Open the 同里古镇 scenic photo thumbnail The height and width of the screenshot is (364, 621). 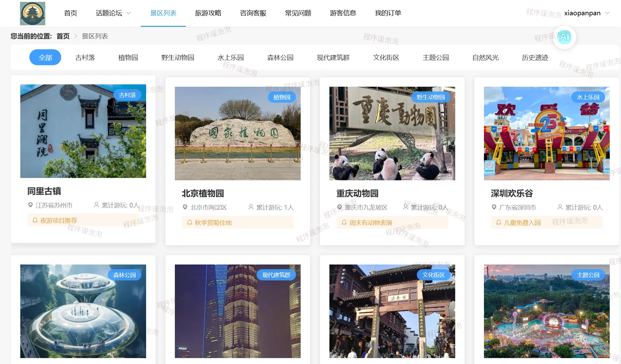(83, 131)
